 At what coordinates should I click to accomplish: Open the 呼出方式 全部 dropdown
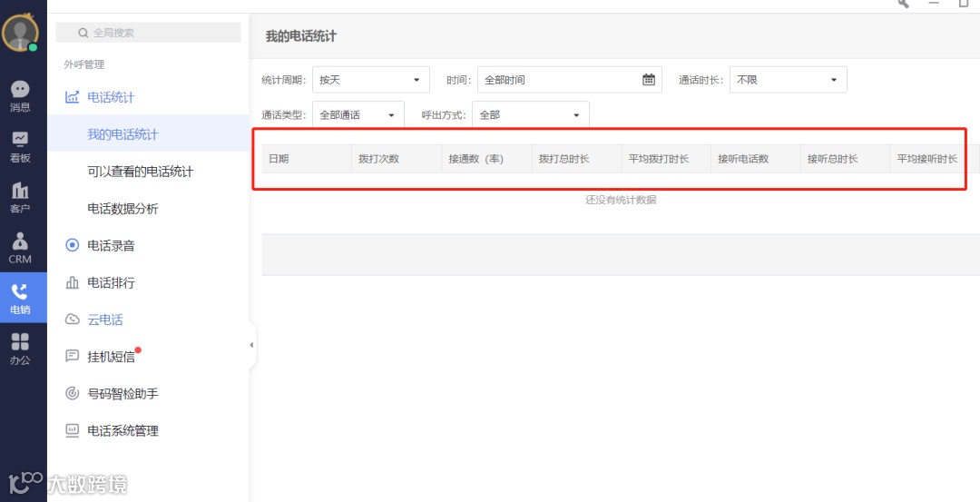(x=531, y=115)
